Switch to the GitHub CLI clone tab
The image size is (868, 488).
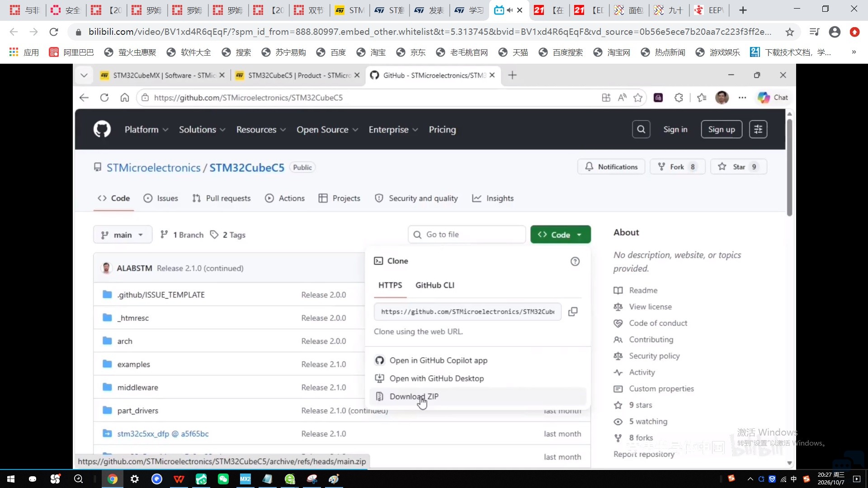coord(434,285)
